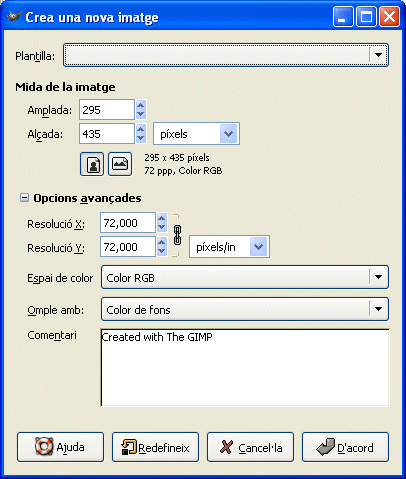
Task: Open the Espai de color dropdown
Action: (245, 277)
